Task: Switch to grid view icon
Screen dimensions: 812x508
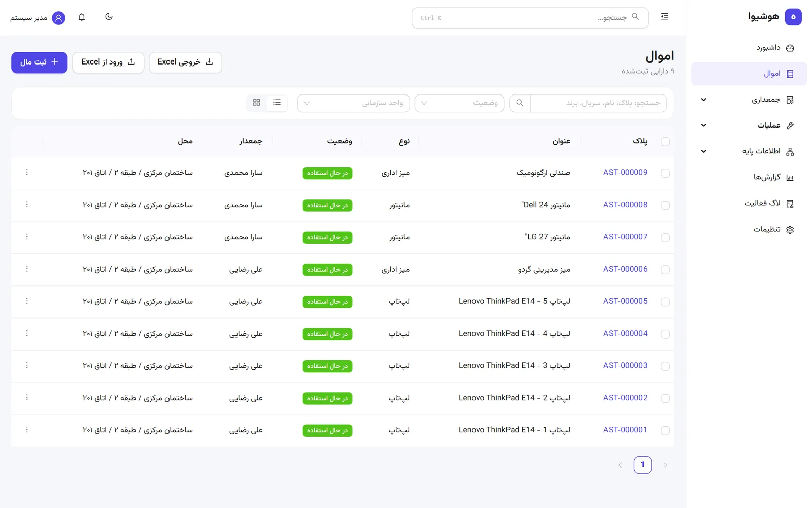Action: (257, 103)
